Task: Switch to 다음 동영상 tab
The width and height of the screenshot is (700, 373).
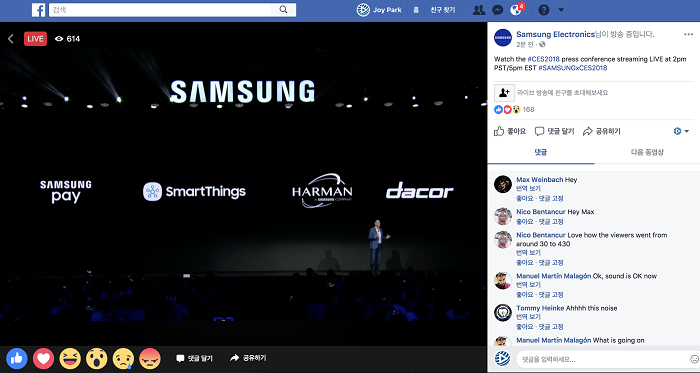Action: click(647, 152)
